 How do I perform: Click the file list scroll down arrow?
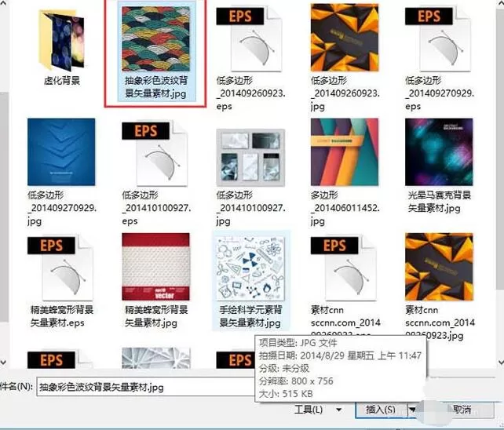click(501, 363)
